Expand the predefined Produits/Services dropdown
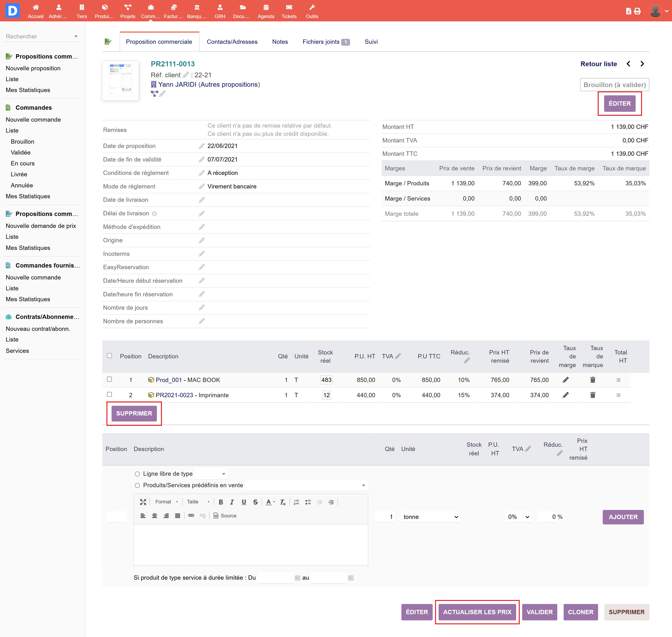 point(306,485)
